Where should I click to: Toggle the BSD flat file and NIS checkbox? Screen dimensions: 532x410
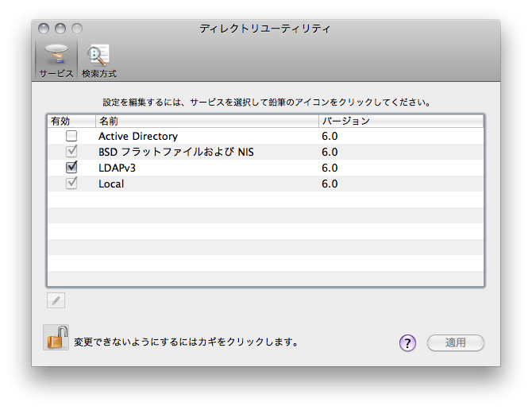[x=72, y=152]
